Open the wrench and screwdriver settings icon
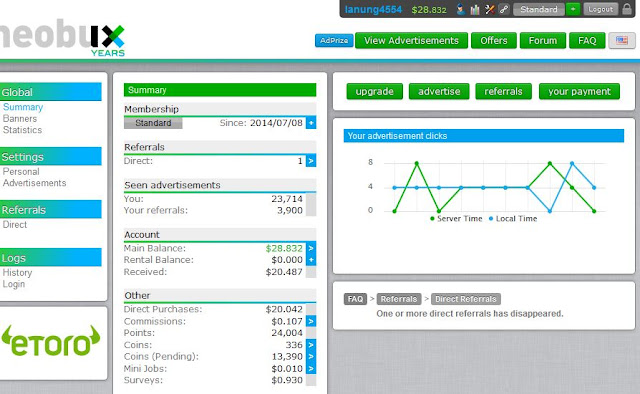The width and height of the screenshot is (640, 394). pos(489,9)
